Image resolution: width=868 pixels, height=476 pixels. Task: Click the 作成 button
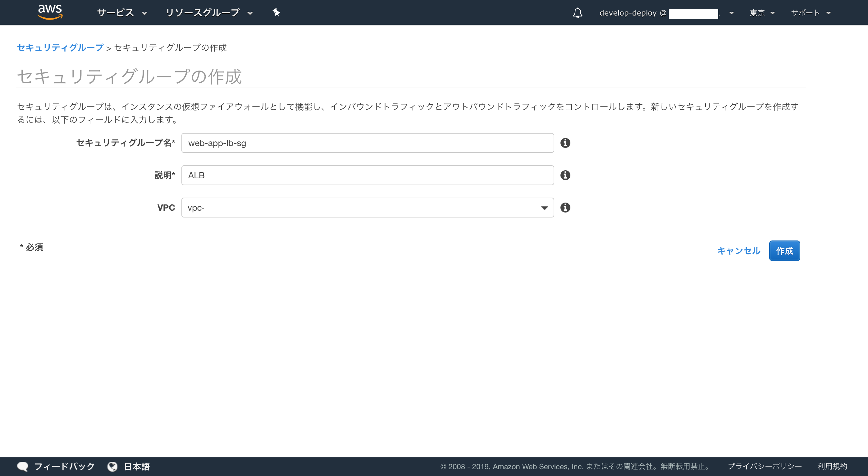tap(784, 251)
